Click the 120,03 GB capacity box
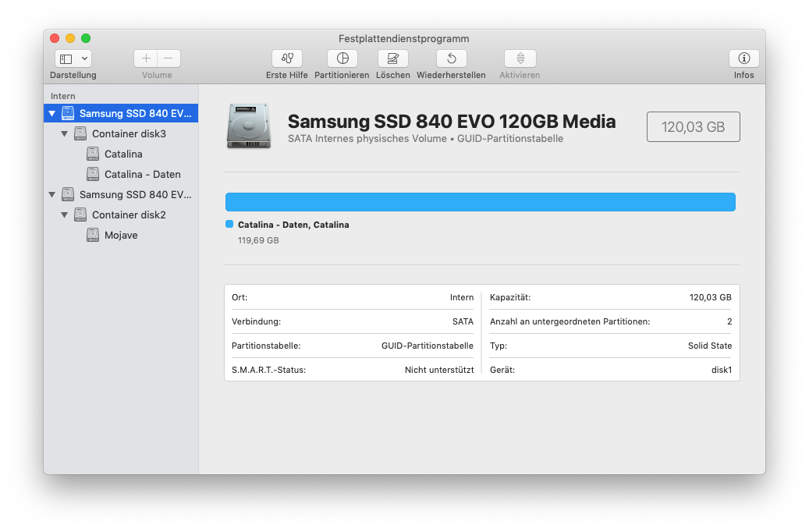The image size is (809, 532). 693,127
